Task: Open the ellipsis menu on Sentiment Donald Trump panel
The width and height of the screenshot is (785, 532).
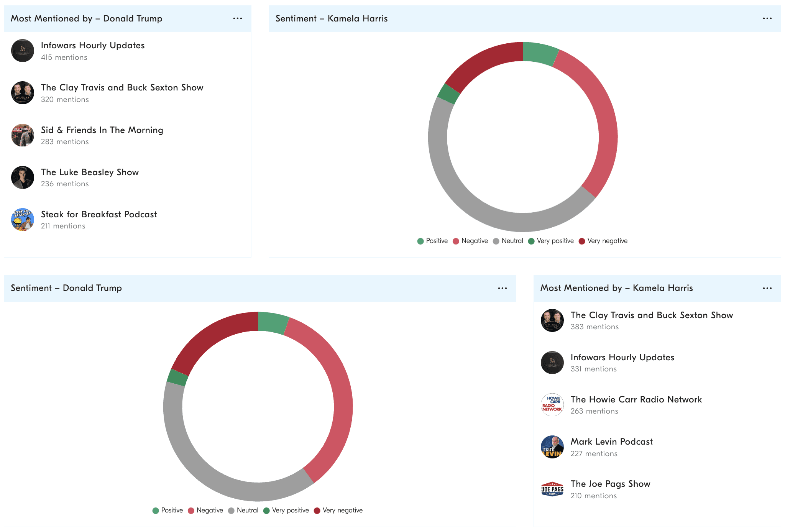Action: coord(502,288)
